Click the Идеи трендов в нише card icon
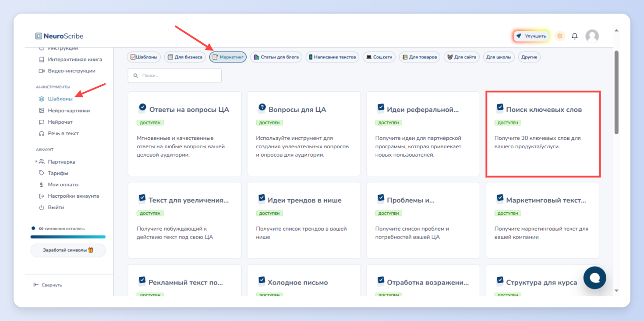Image resolution: width=644 pixels, height=321 pixels. [x=262, y=198]
